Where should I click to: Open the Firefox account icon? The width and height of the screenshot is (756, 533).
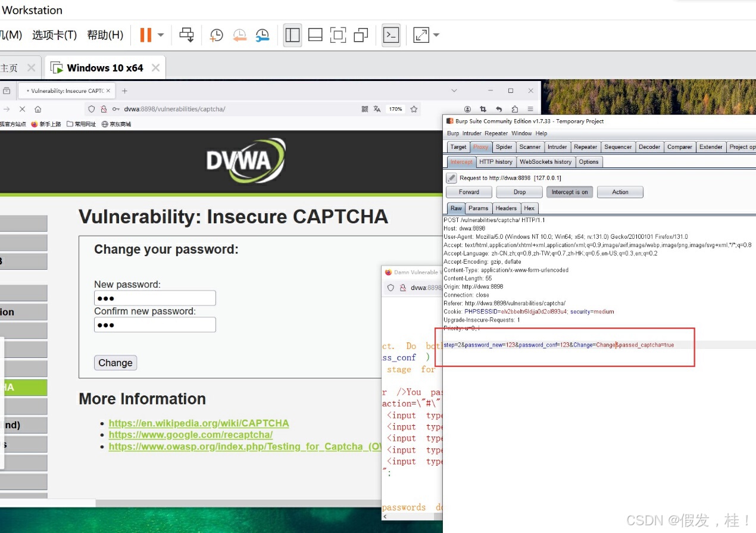[468, 109]
